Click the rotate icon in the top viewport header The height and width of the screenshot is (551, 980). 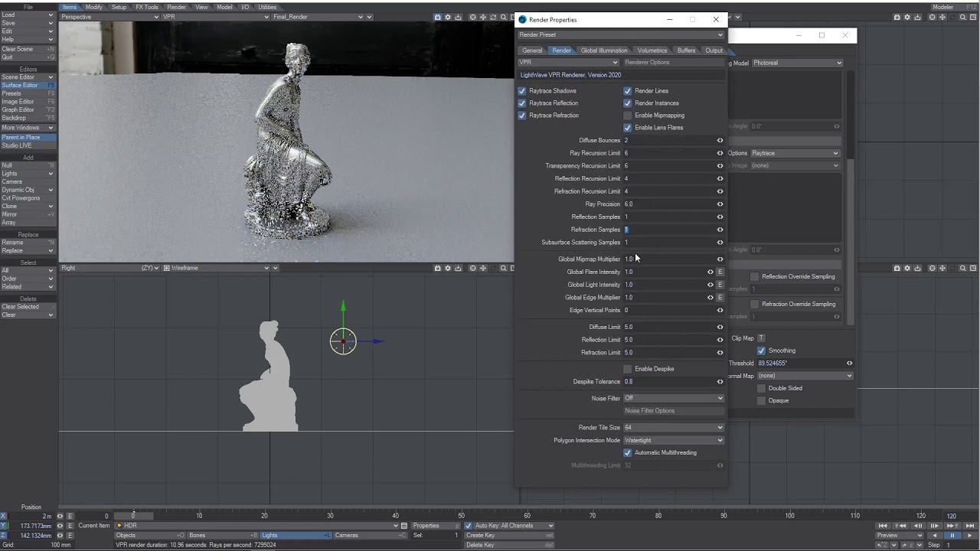[492, 17]
